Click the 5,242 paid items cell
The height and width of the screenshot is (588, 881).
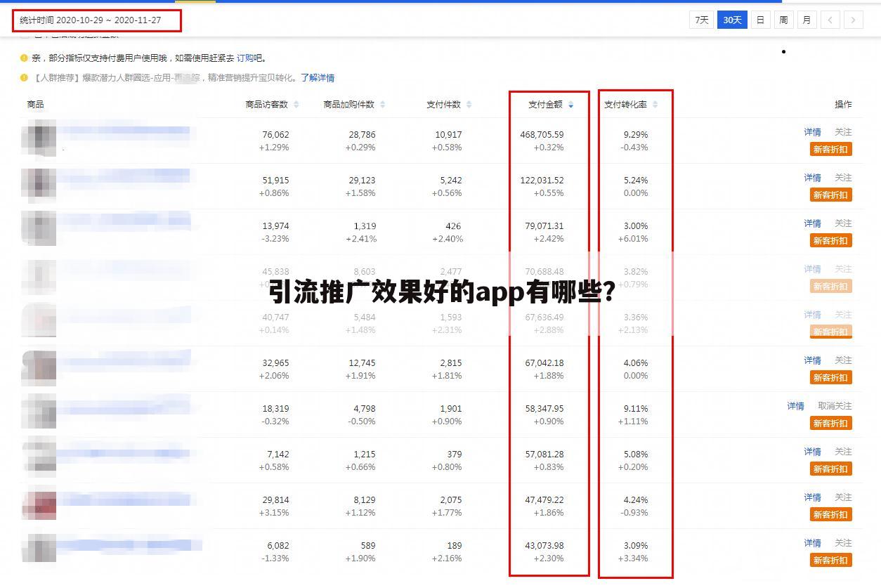point(451,180)
